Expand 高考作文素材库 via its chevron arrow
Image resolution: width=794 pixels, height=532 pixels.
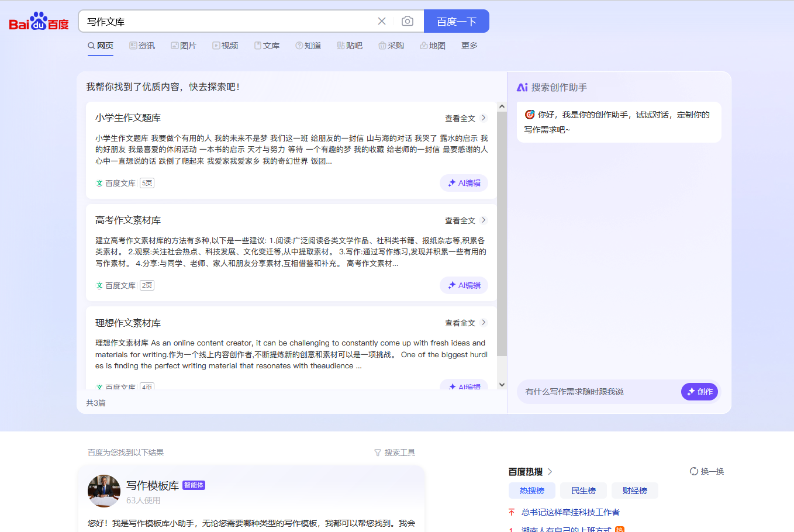484,220
